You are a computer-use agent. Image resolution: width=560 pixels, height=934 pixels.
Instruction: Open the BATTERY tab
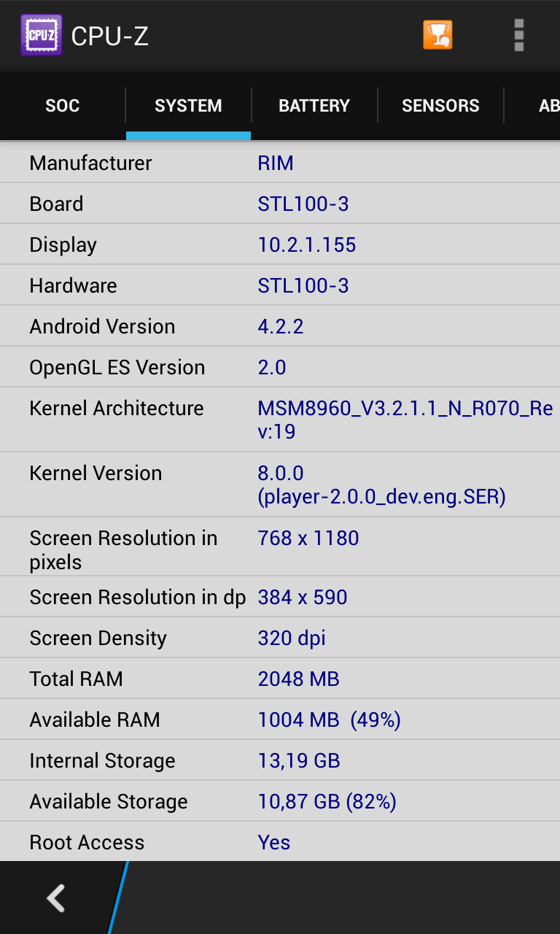314,106
